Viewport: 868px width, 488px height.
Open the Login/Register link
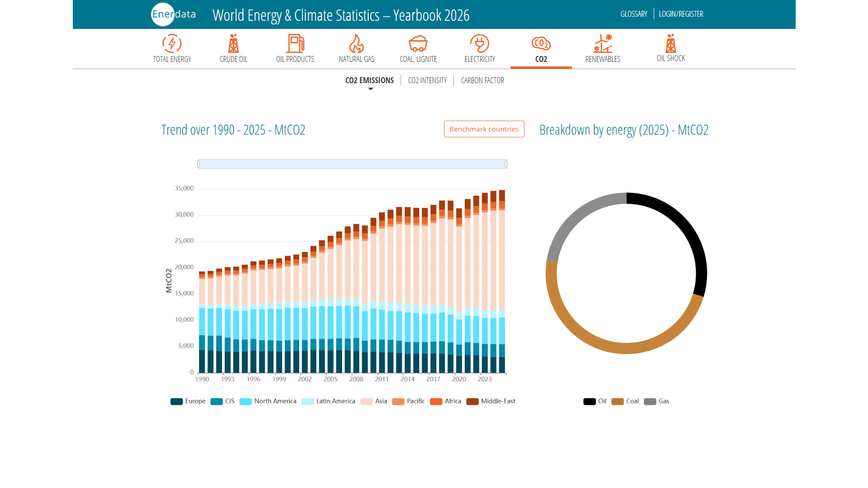pos(681,14)
